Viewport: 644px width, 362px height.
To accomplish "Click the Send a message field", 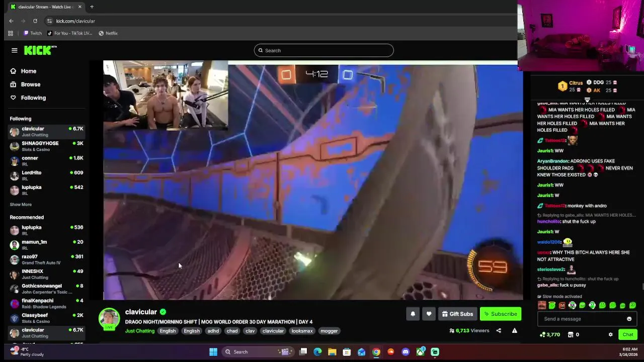I will (586, 319).
